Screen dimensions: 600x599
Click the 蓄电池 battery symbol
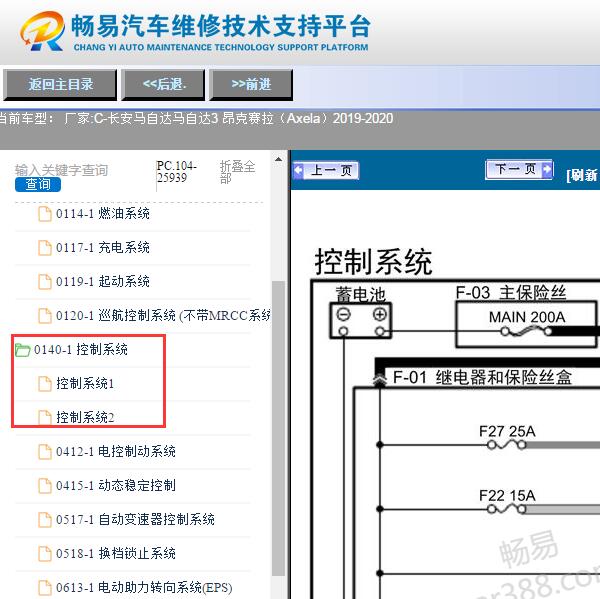tap(360, 320)
